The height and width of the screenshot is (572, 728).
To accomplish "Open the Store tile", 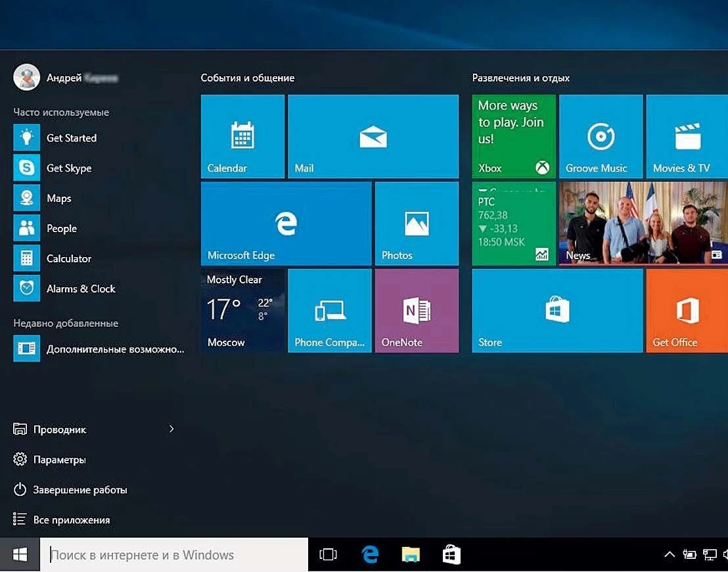I will coord(557,310).
